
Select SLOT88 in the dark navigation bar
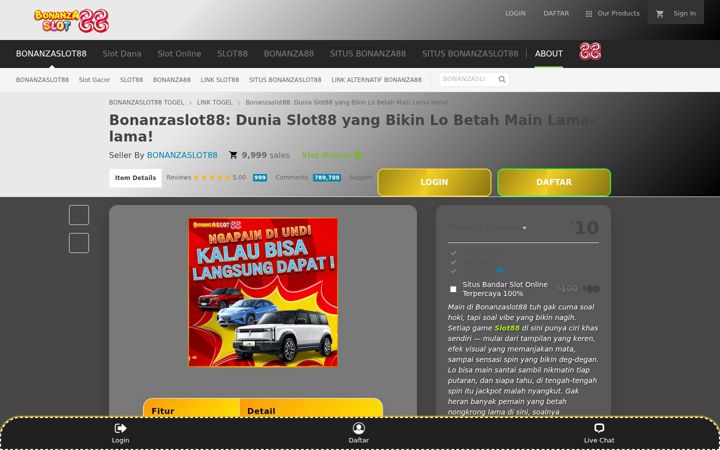[232, 54]
